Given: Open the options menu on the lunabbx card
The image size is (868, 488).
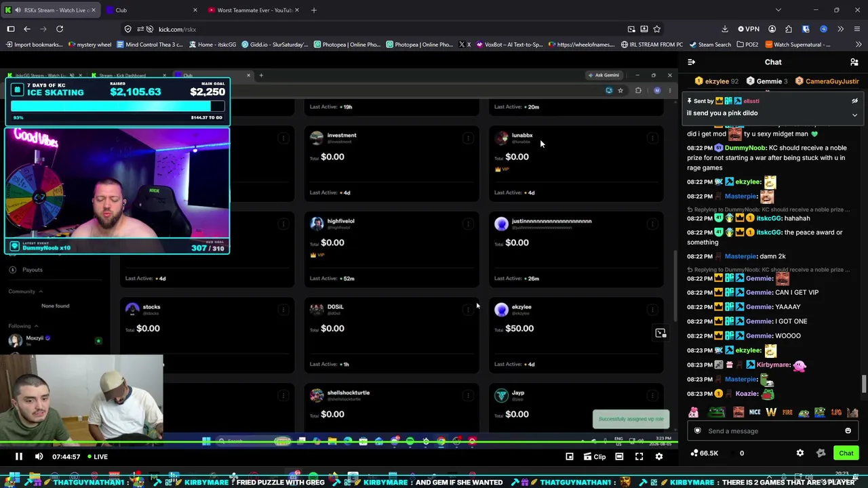Looking at the screenshot, I should (x=652, y=138).
